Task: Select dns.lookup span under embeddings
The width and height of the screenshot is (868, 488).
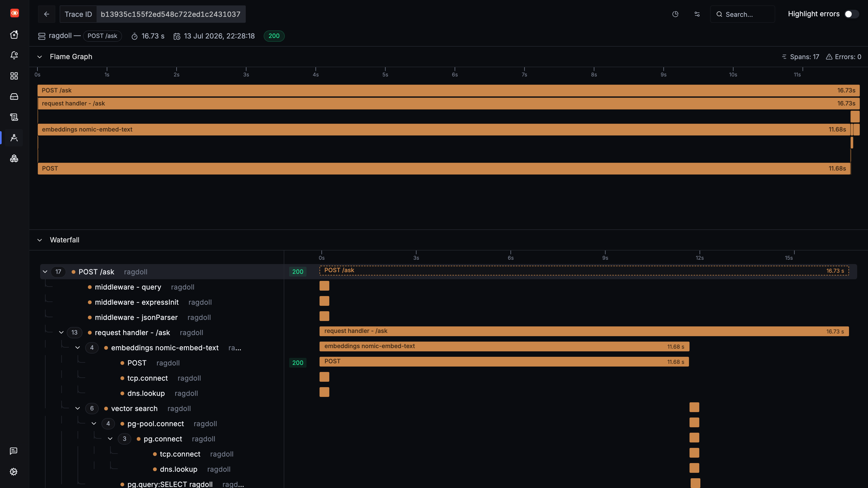Action: pyautogui.click(x=146, y=393)
